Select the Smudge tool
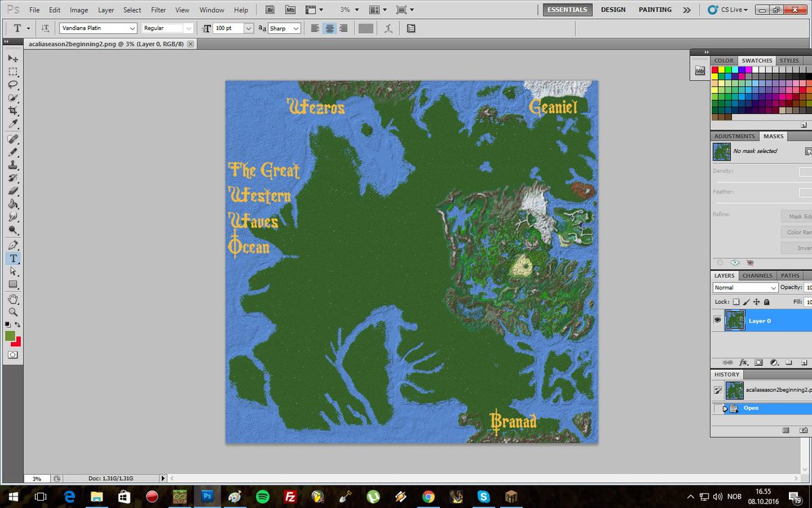The height and width of the screenshot is (508, 812). coord(13,217)
